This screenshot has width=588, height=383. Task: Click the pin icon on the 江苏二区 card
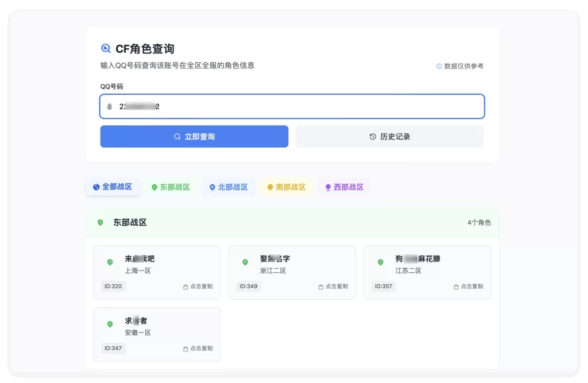coord(381,262)
